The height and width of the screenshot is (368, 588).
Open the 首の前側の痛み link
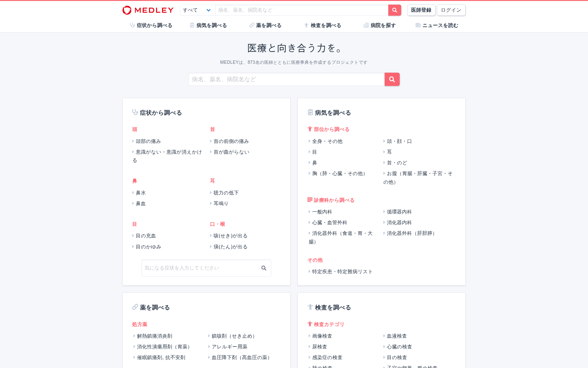[x=231, y=141]
